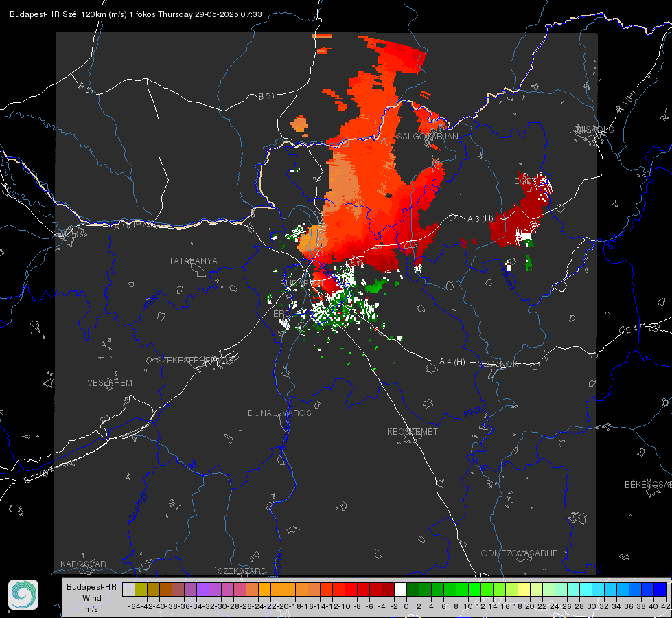672x618 pixels.
Task: Click the 'A 3 (H)' road label near Eger
Action: pos(480,219)
